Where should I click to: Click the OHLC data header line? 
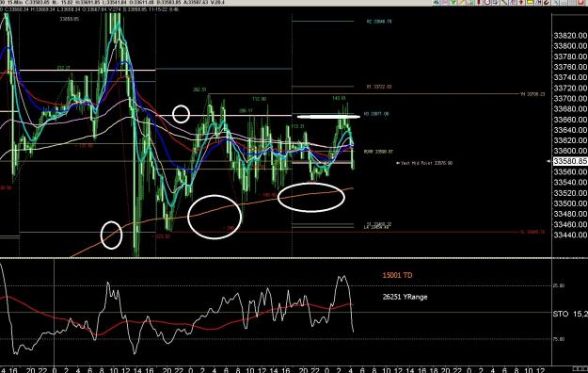[89, 9]
